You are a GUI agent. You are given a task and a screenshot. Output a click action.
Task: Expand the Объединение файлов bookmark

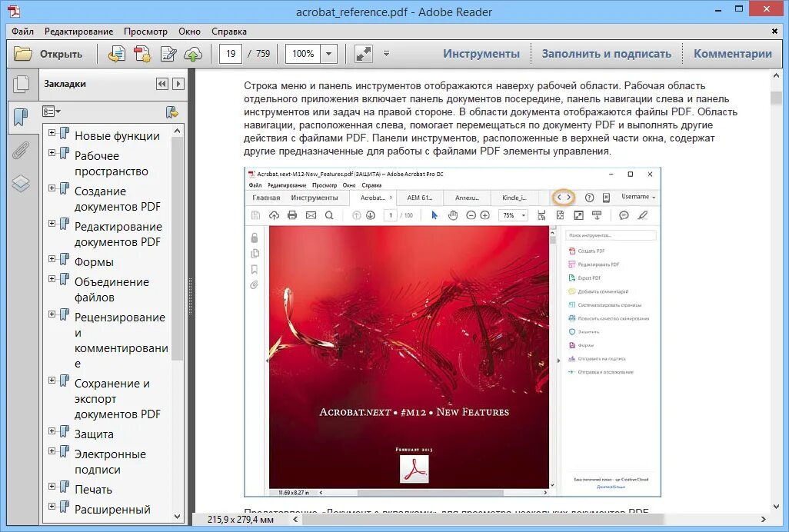tap(52, 278)
